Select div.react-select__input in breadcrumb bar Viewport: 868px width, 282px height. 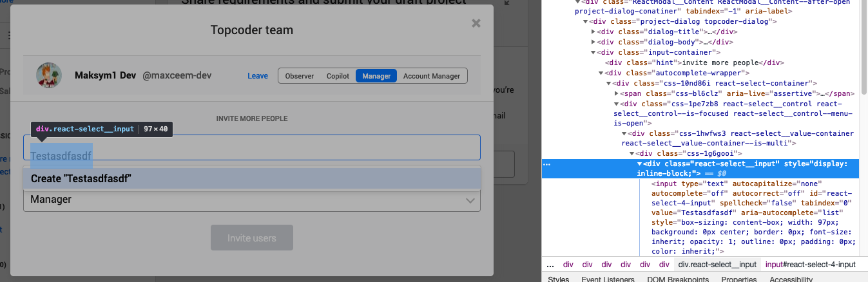[x=717, y=265]
